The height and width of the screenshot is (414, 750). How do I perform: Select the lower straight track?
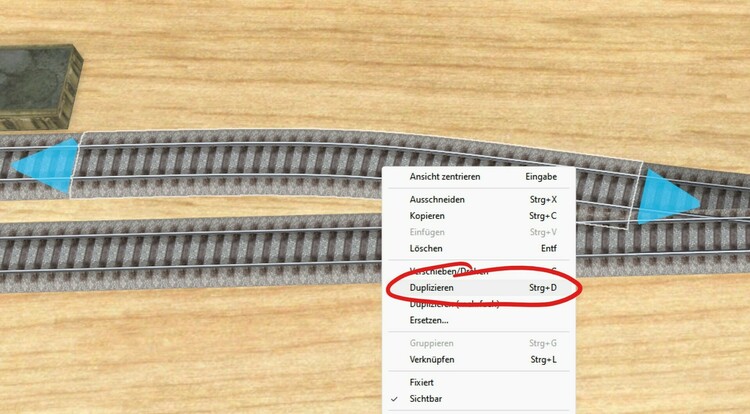(x=191, y=252)
